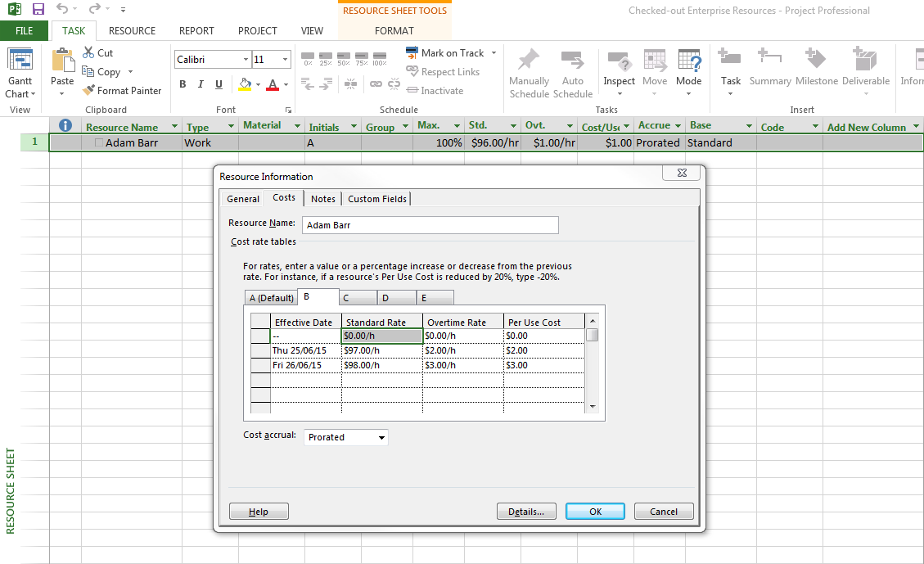
Task: Close the Resource Information dialog
Action: click(682, 173)
